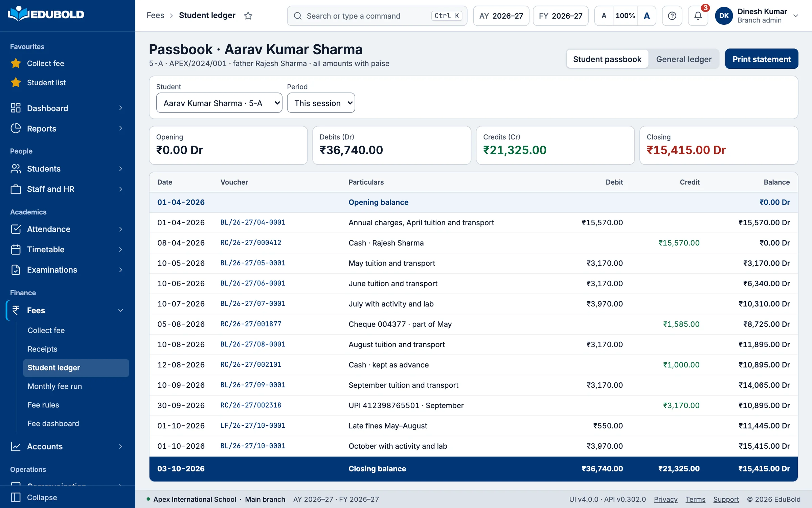The height and width of the screenshot is (508, 812).
Task: Open the help question mark icon
Action: (x=672, y=16)
